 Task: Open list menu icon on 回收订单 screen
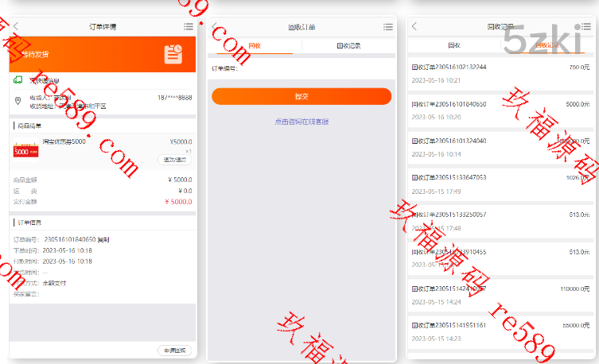387,26
